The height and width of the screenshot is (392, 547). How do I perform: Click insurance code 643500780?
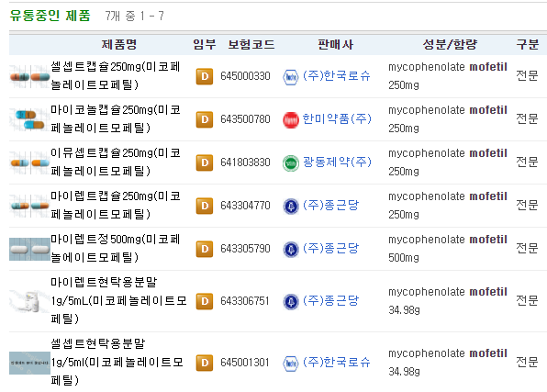point(245,119)
